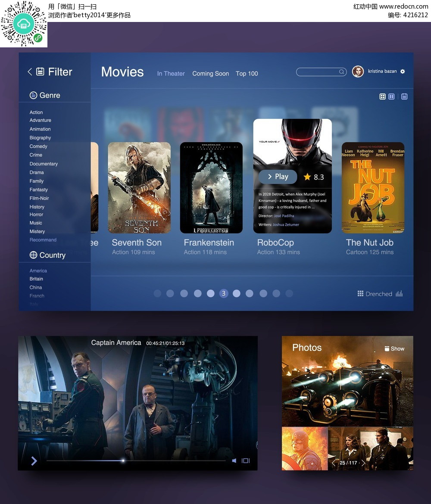Click the Show calendar icon in Photos
This screenshot has height=504, width=431.
(387, 349)
